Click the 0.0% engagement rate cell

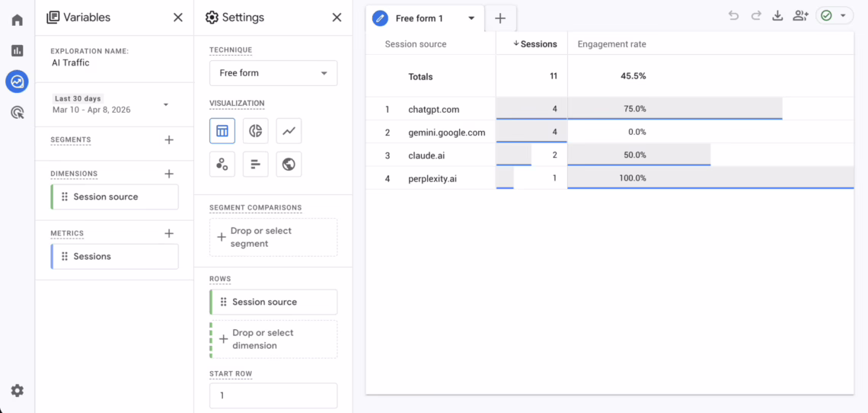[x=637, y=132]
